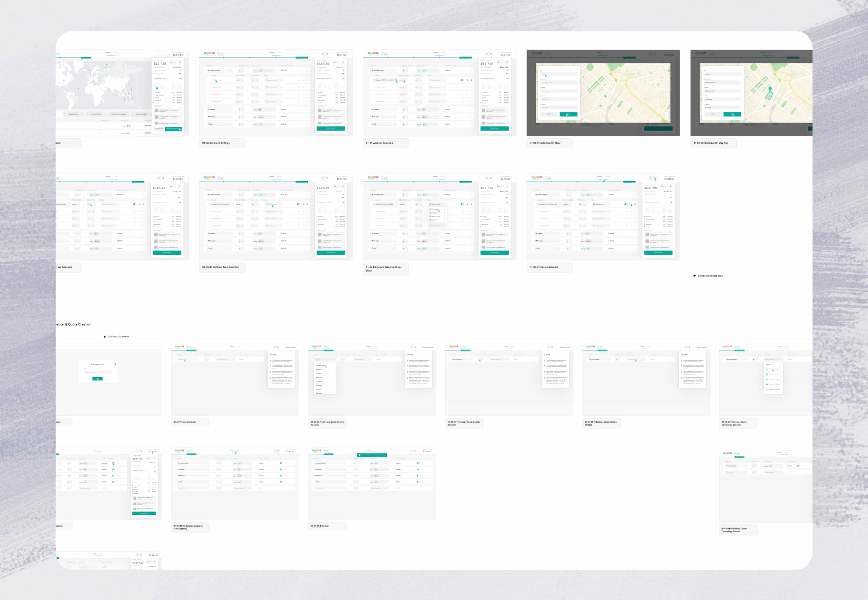
Task: Click ngena logo in Preliminary Quote-Country Selection frame
Action: pos(317,346)
